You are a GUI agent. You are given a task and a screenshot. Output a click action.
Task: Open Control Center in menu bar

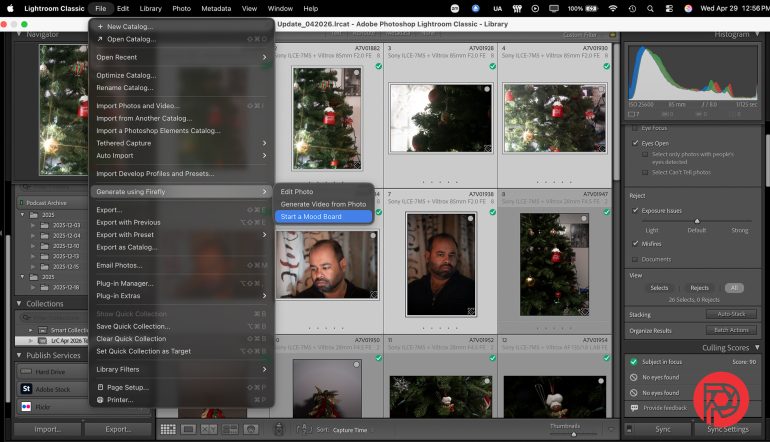pos(669,8)
